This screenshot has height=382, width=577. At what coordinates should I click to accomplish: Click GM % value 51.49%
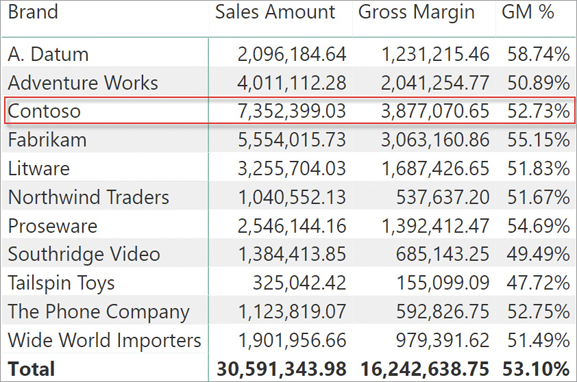[x=539, y=340]
